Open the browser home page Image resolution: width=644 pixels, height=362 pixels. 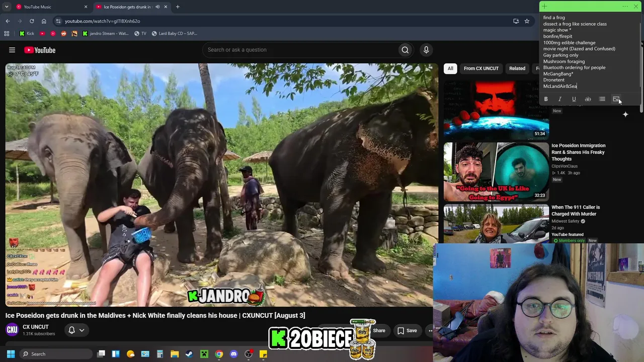[x=44, y=21]
